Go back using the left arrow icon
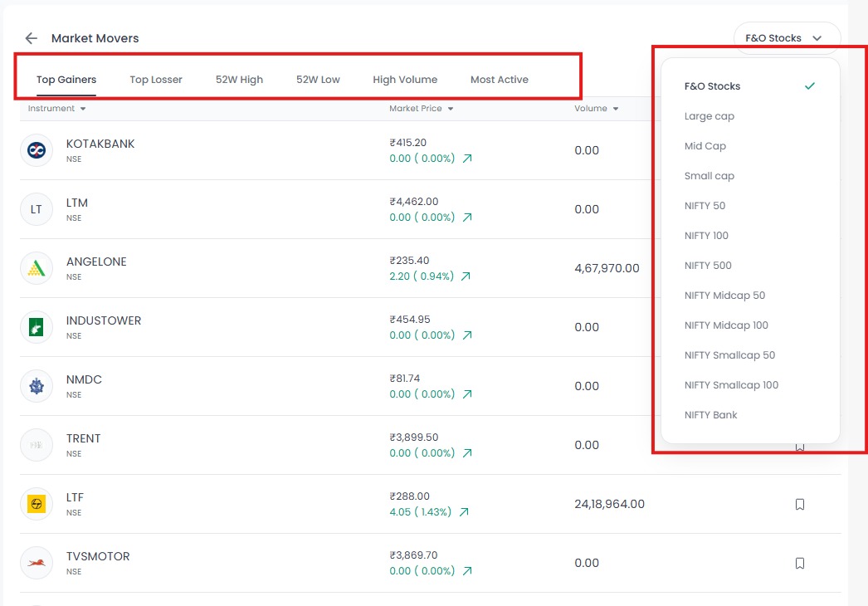868x606 pixels. click(31, 38)
